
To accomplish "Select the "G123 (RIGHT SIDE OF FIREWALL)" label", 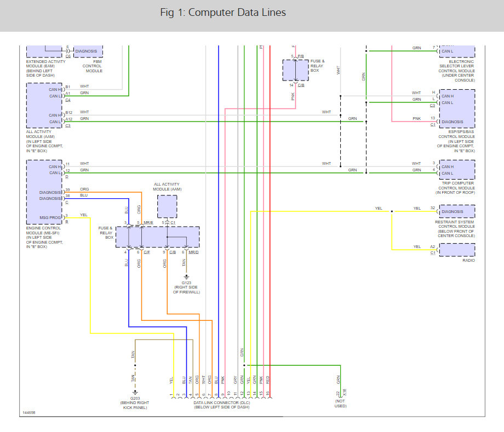I will [x=186, y=287].
